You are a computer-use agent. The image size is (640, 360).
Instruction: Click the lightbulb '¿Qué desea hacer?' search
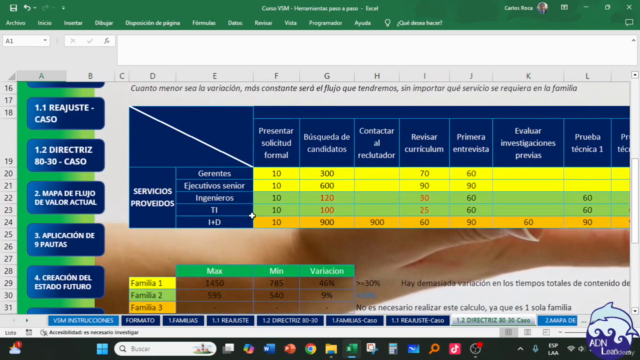(413, 23)
